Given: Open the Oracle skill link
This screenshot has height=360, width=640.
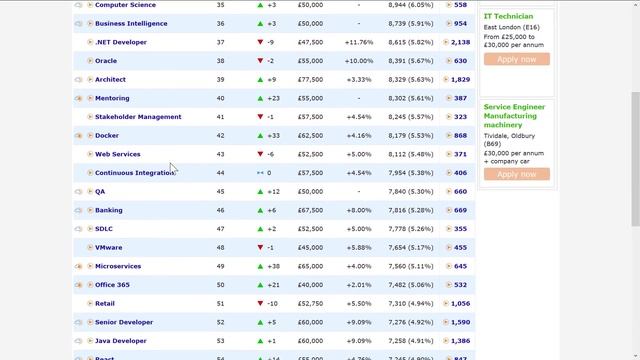Looking at the screenshot, I should pos(106,61).
